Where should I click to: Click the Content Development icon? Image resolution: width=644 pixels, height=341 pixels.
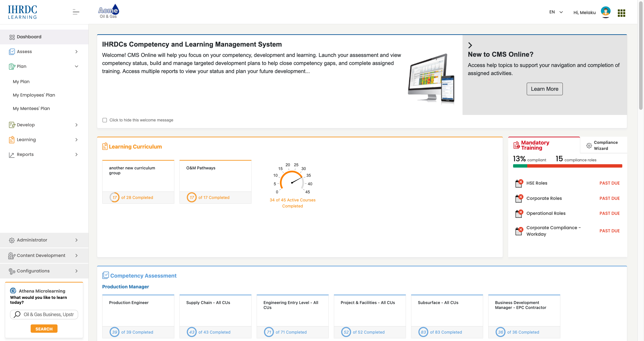[12, 255]
